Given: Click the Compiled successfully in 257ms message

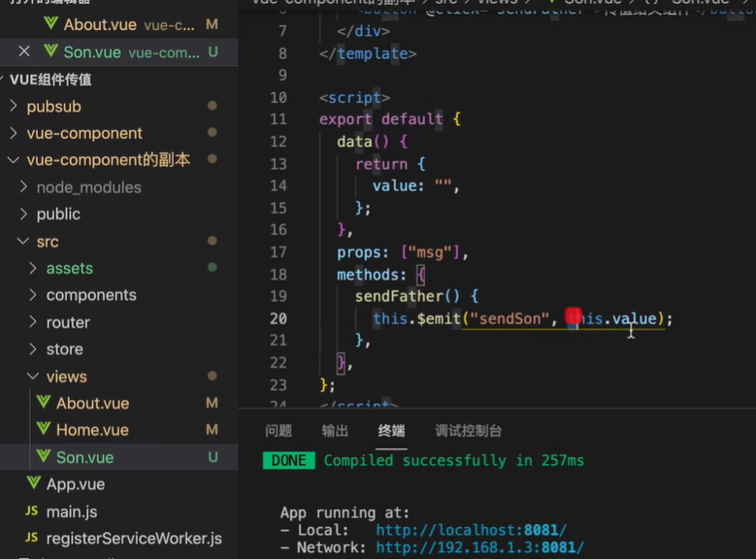Looking at the screenshot, I should [x=453, y=461].
